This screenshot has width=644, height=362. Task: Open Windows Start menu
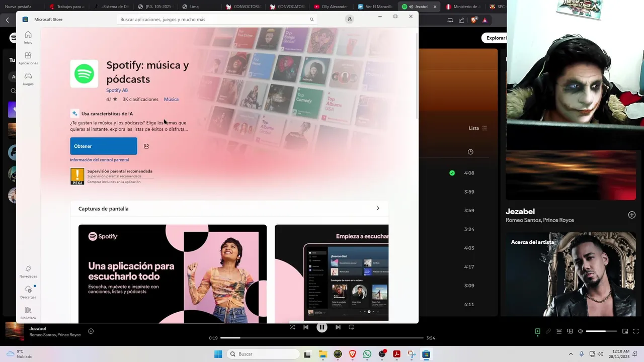(218, 354)
